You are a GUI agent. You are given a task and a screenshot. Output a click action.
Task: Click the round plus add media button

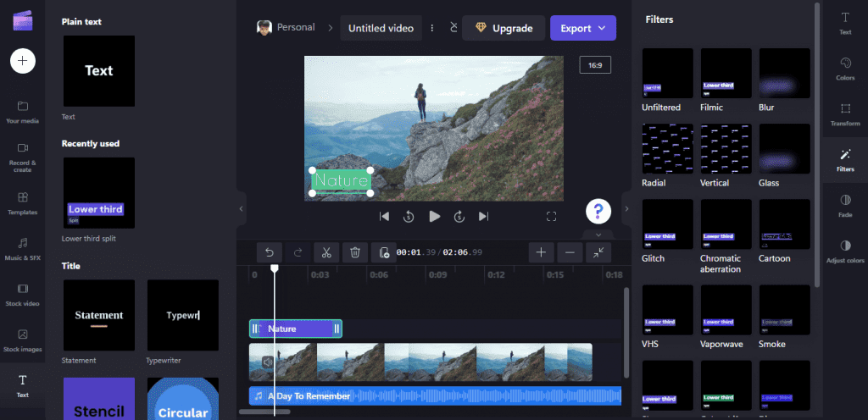(x=23, y=61)
